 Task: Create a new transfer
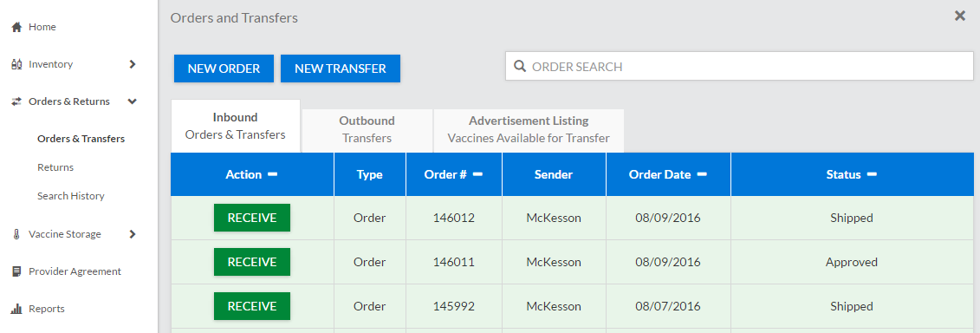(340, 69)
